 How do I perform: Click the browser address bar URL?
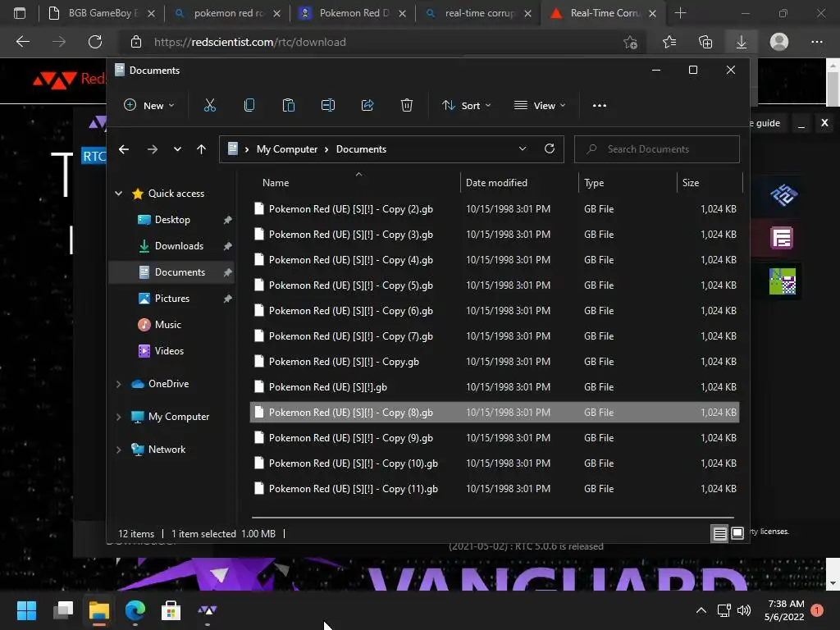(249, 42)
